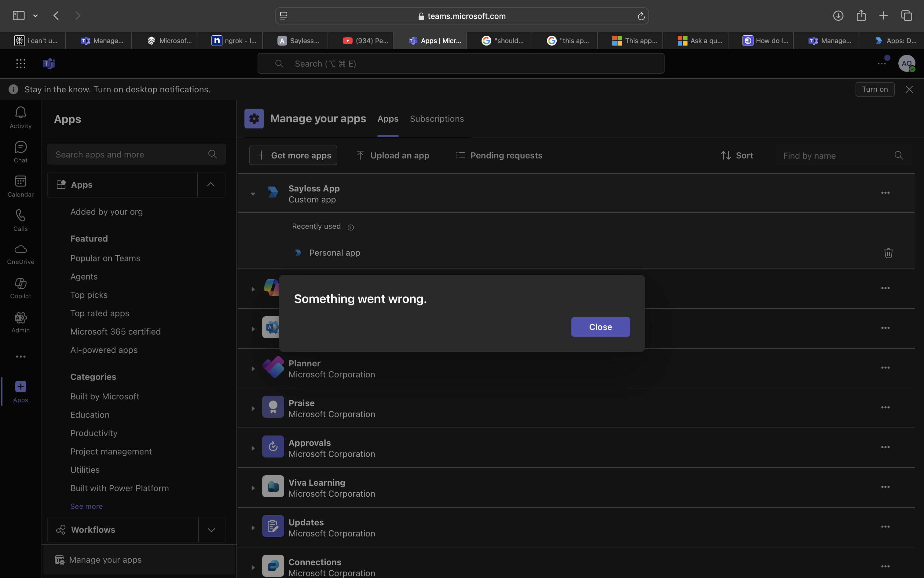Select Added by your org
Image resolution: width=924 pixels, height=578 pixels.
coord(107,212)
